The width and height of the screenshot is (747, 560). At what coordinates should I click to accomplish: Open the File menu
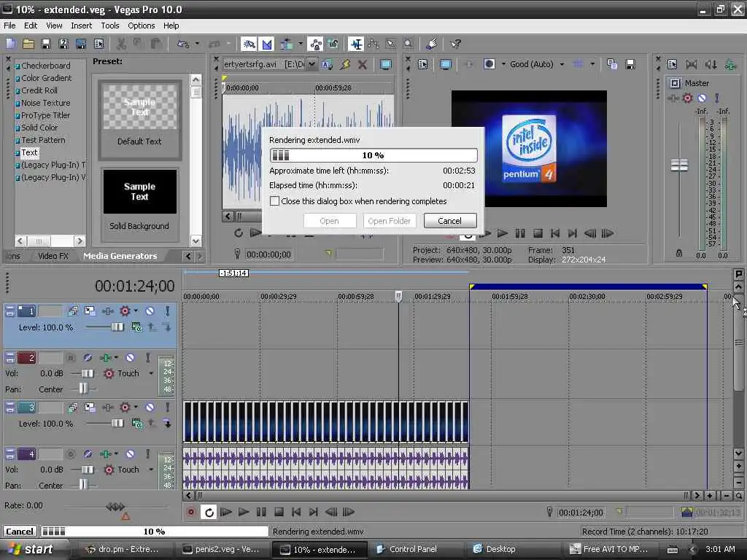(x=9, y=26)
